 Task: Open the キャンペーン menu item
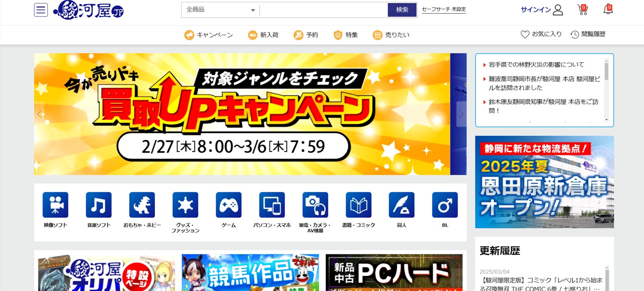pos(208,35)
